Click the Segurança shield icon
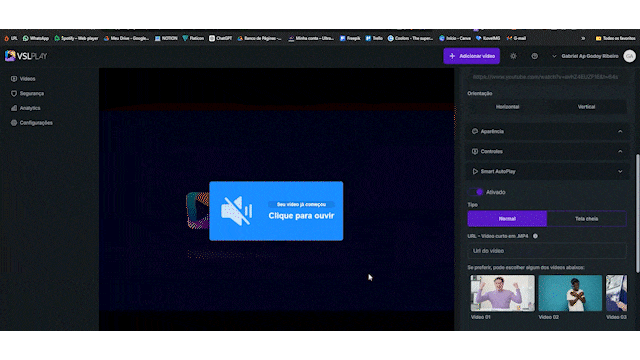The image size is (640, 360). 14,93
